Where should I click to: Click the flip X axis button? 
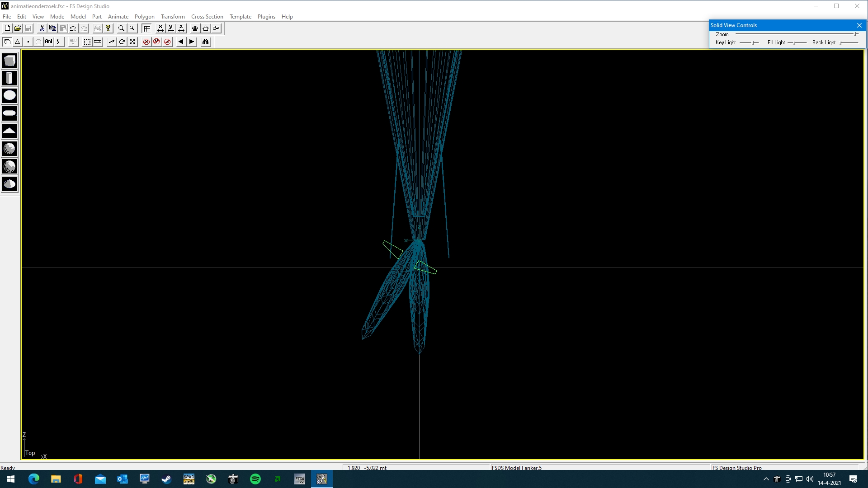coord(160,28)
